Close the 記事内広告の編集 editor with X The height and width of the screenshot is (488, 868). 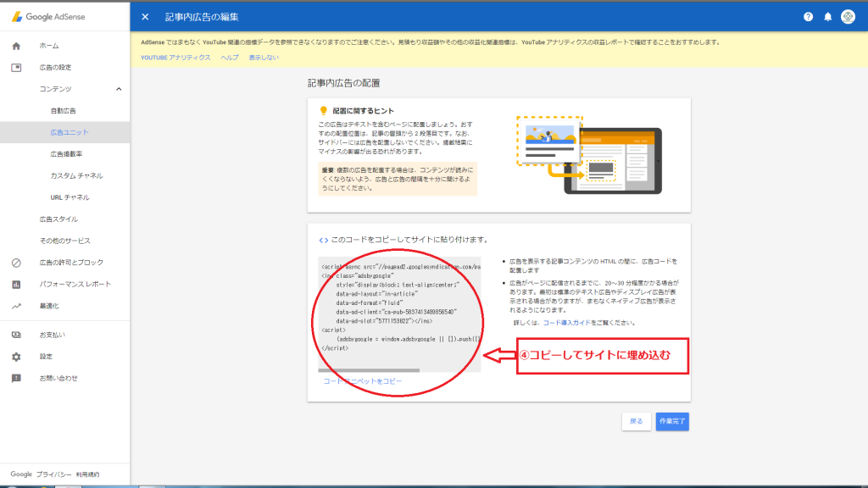[x=145, y=17]
